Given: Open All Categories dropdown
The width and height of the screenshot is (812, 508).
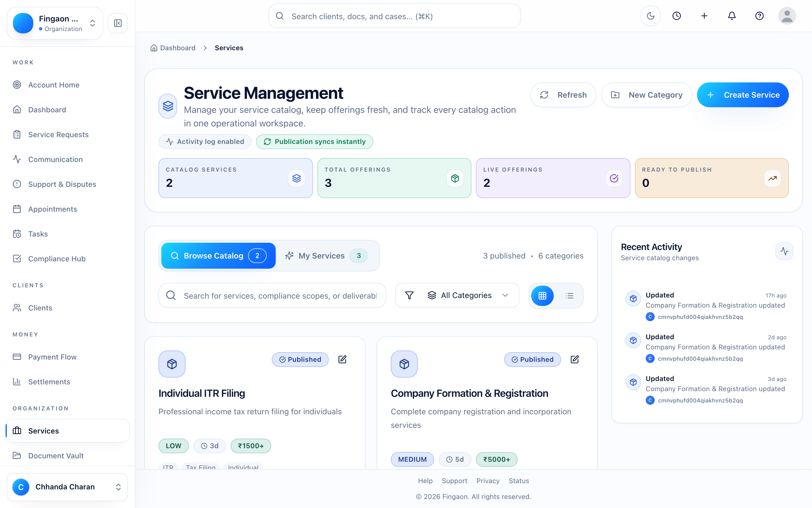Looking at the screenshot, I should point(457,295).
